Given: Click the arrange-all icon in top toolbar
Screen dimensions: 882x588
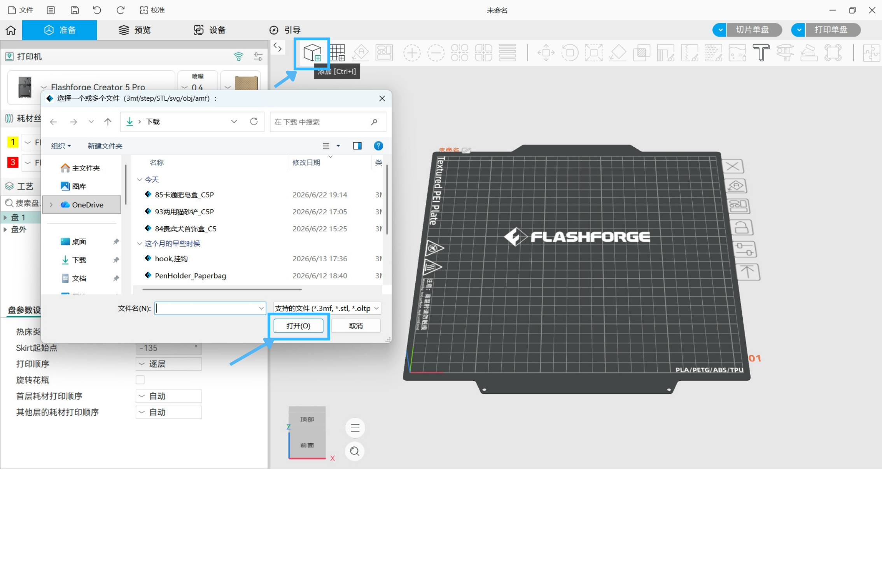Looking at the screenshot, I should click(384, 53).
